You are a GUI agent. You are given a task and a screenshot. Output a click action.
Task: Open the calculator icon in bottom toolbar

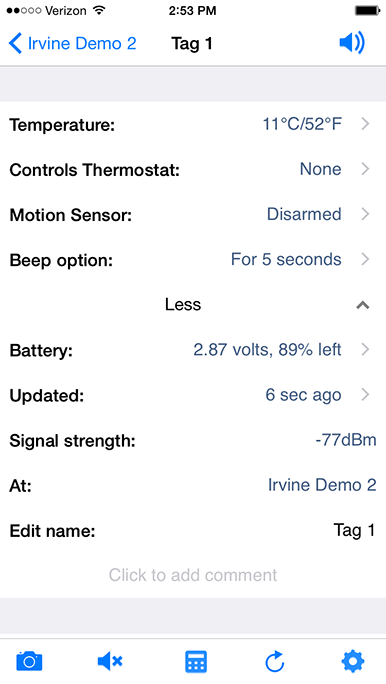point(196,662)
